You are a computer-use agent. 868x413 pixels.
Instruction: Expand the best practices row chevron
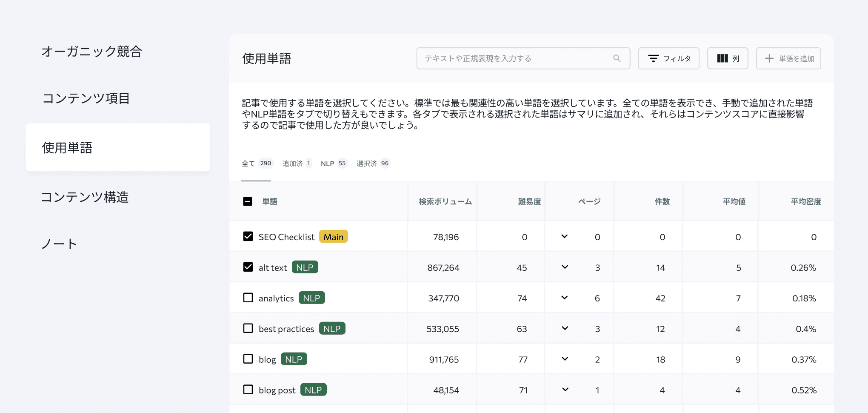pos(565,328)
